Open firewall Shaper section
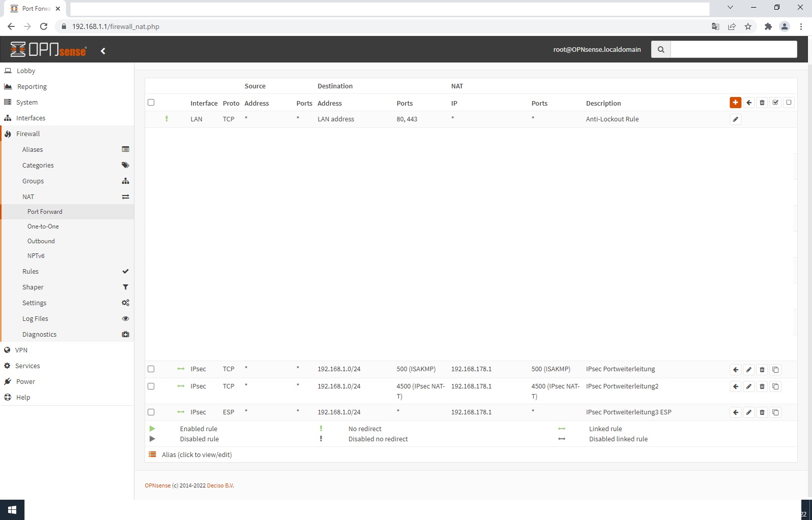This screenshot has width=812, height=520. (67, 287)
